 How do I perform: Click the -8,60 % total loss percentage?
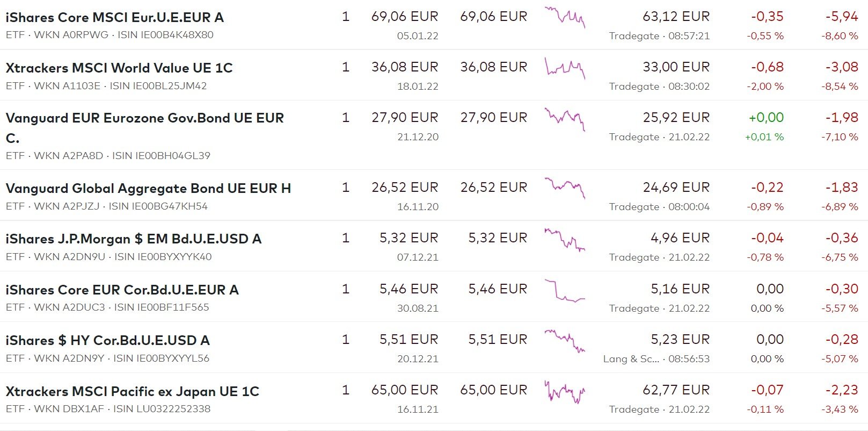[840, 36]
